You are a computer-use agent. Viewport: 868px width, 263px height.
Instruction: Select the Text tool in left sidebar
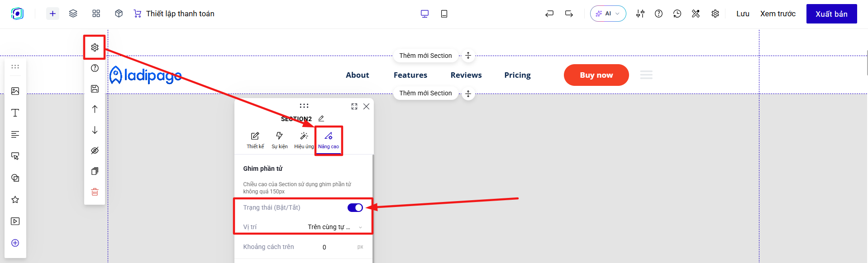pyautogui.click(x=15, y=113)
